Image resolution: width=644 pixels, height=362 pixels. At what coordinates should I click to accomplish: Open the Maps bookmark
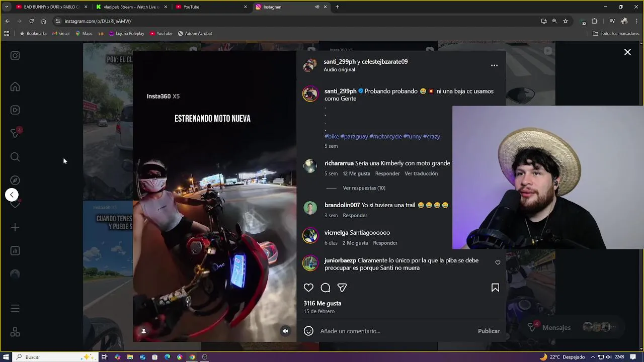tap(84, 34)
